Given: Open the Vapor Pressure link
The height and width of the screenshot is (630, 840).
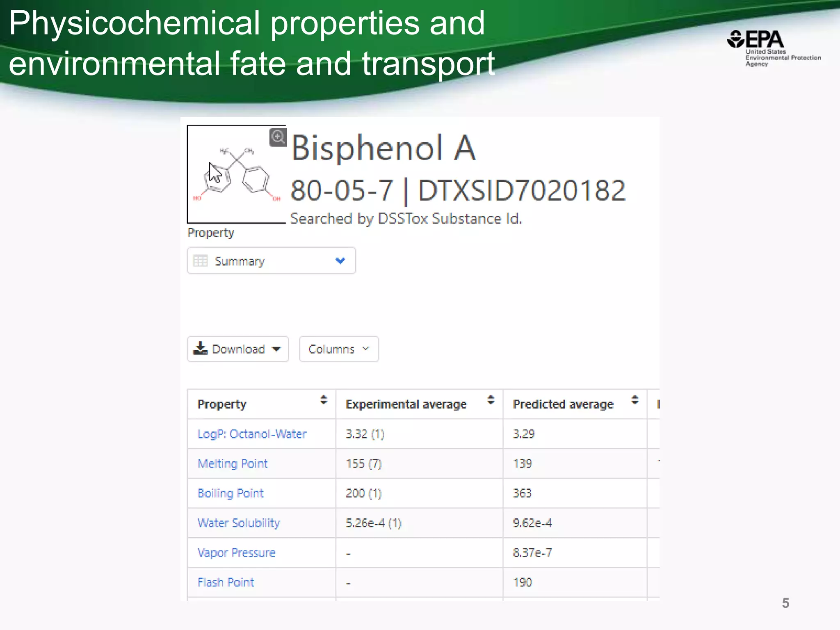Looking at the screenshot, I should click(x=236, y=552).
